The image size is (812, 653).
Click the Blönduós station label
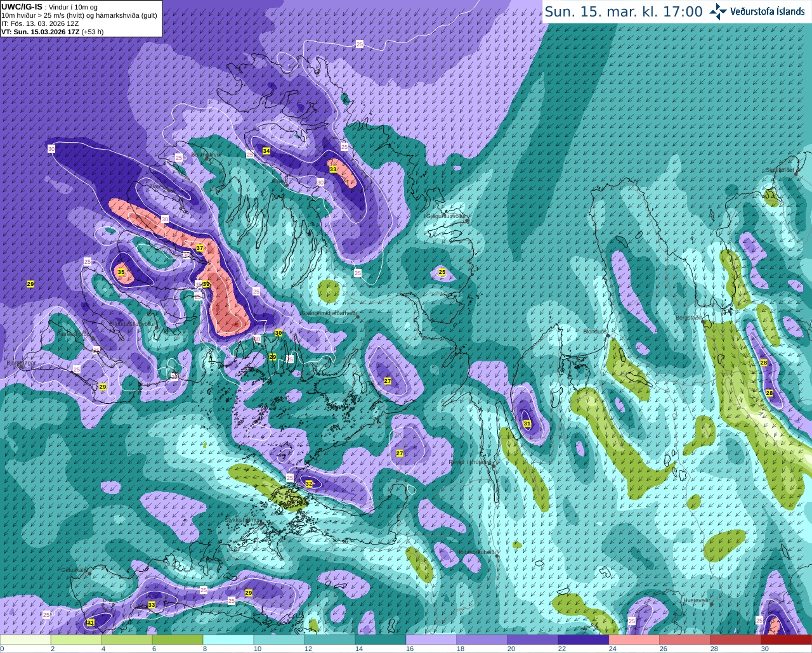(x=596, y=332)
